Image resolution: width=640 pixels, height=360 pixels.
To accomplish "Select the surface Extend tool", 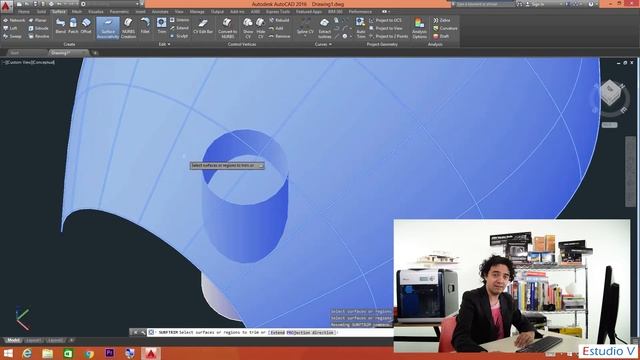I will click(179, 28).
